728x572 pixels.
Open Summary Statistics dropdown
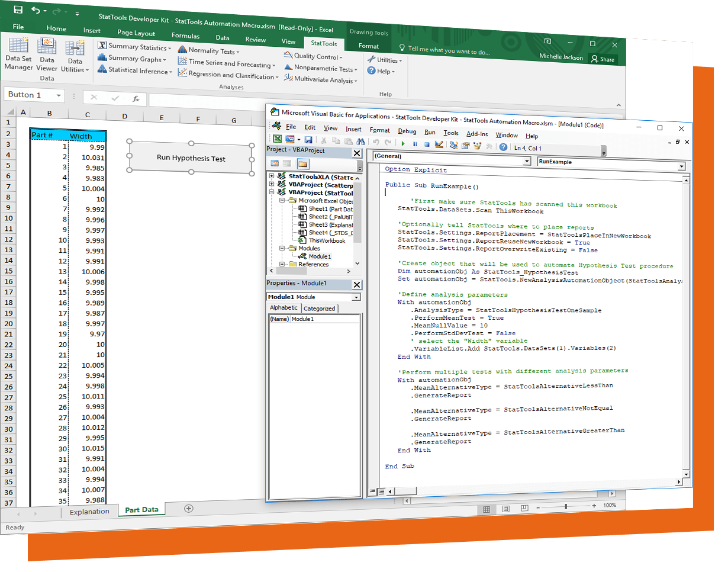coord(134,46)
